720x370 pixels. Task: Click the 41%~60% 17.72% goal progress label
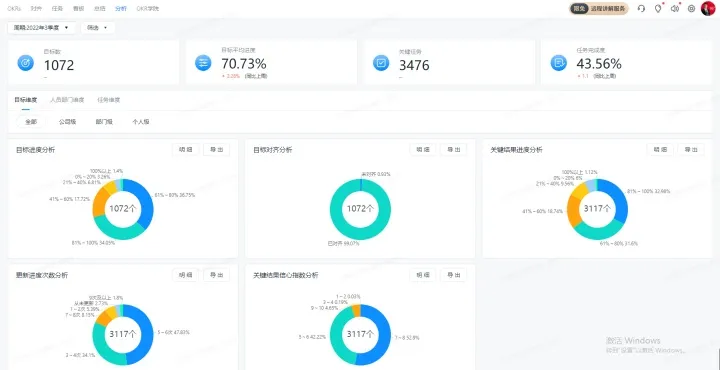69,199
